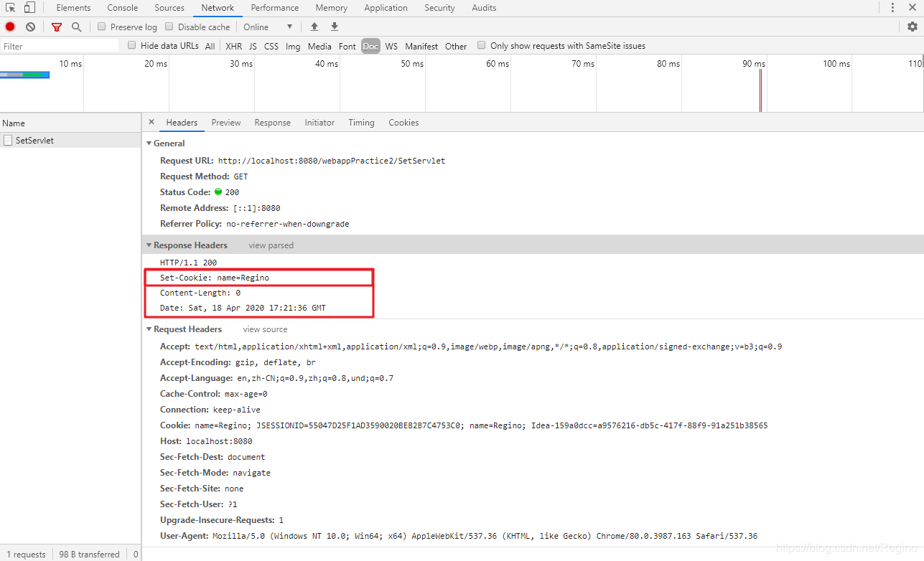Go to the Performance tab
The height and width of the screenshot is (561, 924).
pyautogui.click(x=275, y=8)
